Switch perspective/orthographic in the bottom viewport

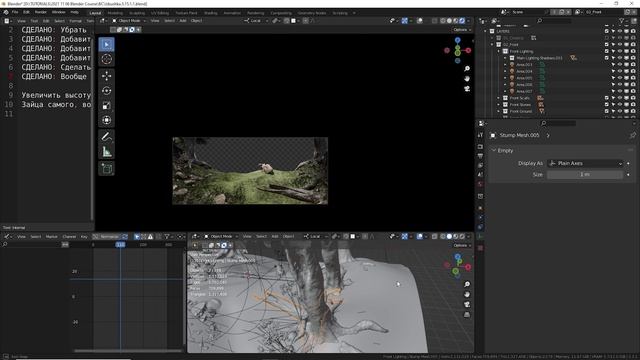467,315
